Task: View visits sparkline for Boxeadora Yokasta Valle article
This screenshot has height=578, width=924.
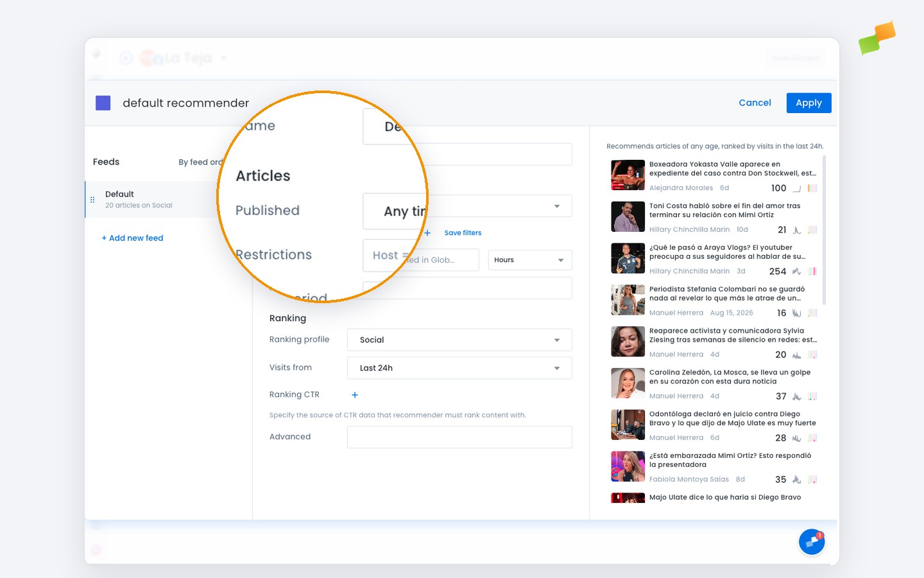Action: 797,188
